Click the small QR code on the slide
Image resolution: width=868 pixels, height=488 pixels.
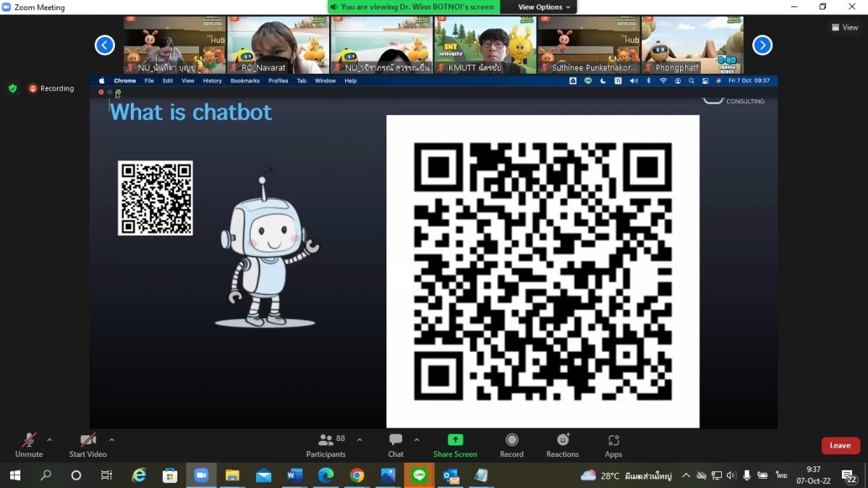[156, 198]
